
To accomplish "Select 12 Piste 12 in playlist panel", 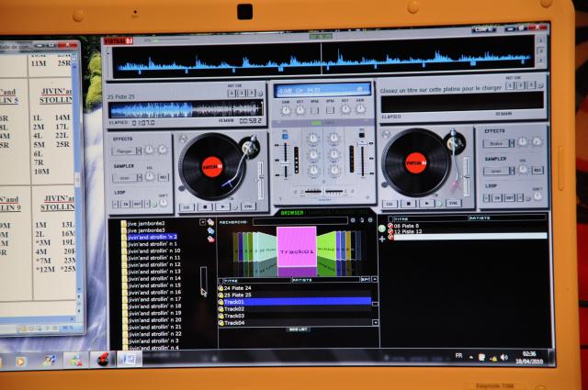I will (408, 231).
